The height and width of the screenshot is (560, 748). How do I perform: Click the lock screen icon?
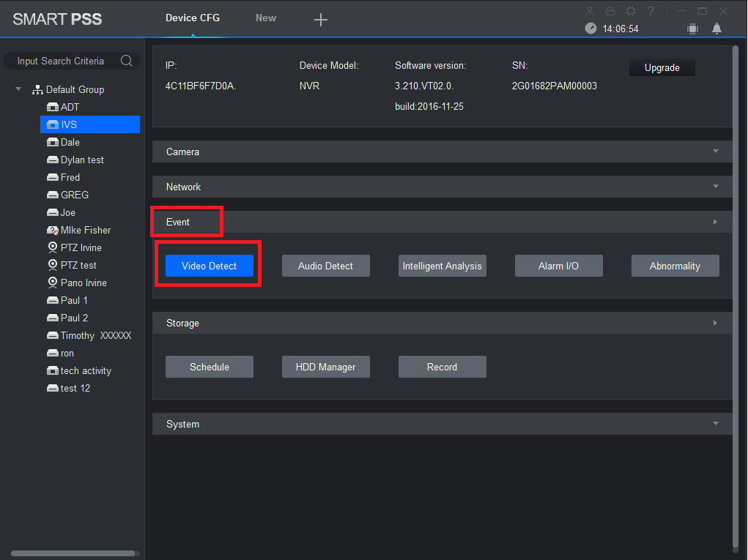(x=610, y=11)
